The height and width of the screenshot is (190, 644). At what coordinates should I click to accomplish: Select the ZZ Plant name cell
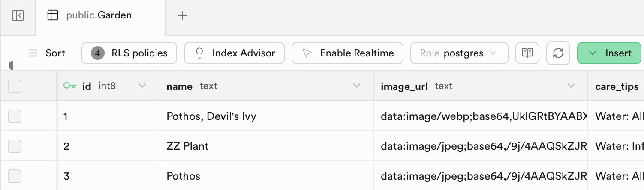(x=266, y=146)
